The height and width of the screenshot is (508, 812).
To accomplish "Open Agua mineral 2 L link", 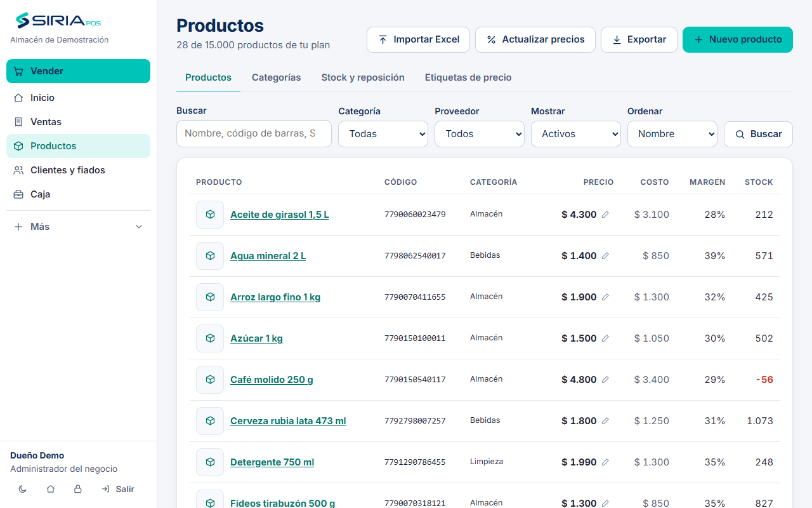I will (x=268, y=256).
